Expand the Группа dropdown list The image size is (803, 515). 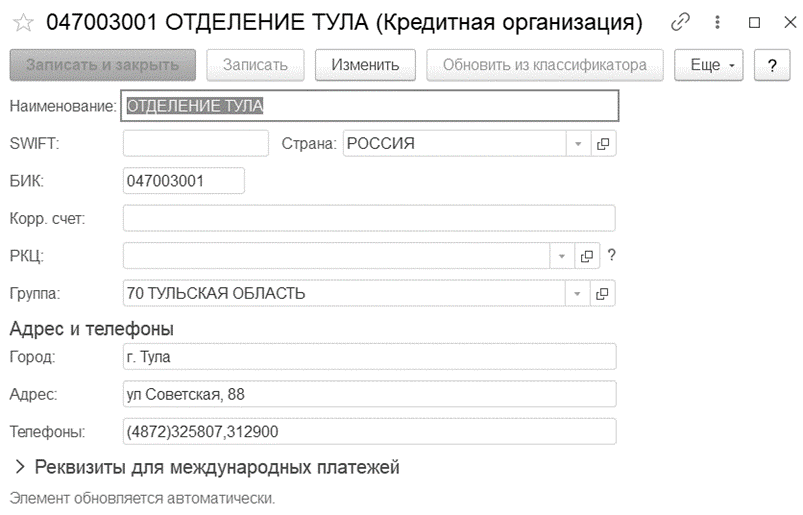pos(577,293)
